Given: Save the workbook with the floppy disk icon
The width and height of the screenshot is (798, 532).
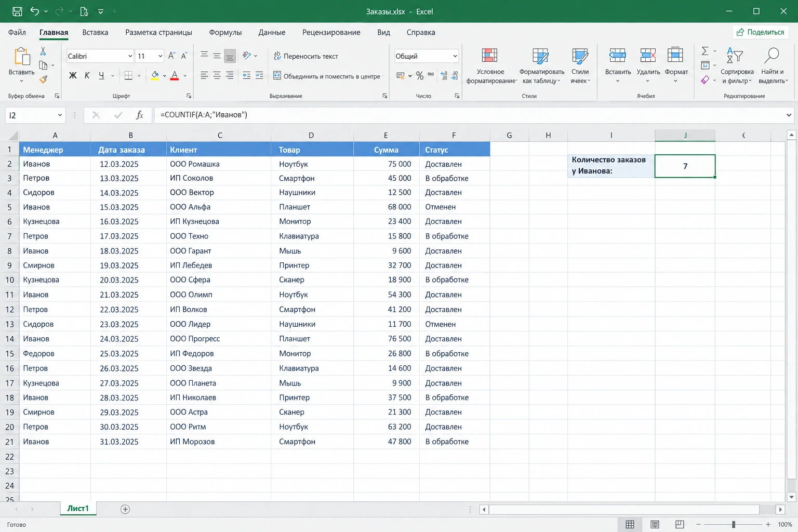Looking at the screenshot, I should pos(17,11).
